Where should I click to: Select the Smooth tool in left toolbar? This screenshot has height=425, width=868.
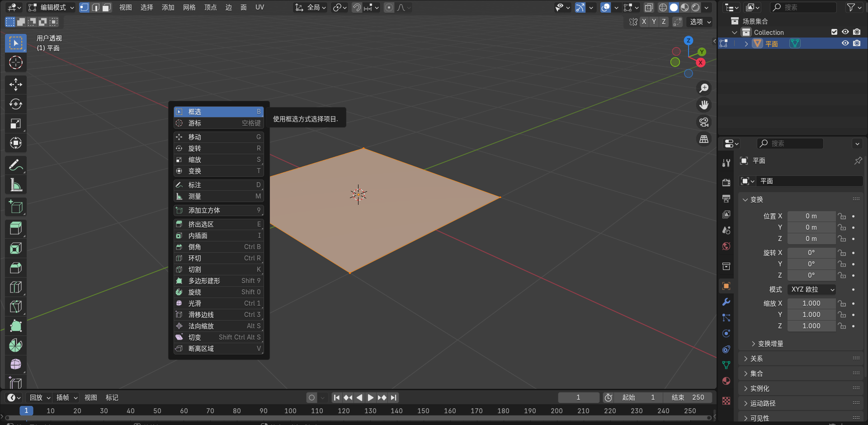pyautogui.click(x=16, y=364)
